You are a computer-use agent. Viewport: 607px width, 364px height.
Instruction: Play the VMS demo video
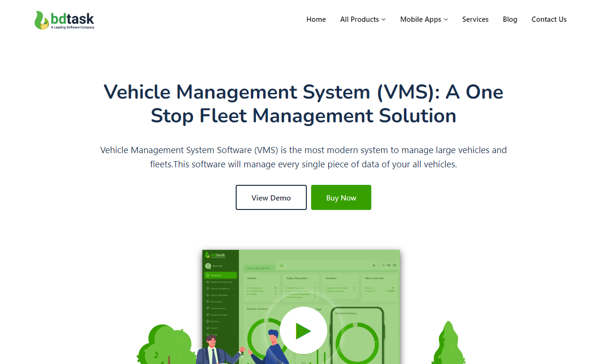tap(303, 330)
